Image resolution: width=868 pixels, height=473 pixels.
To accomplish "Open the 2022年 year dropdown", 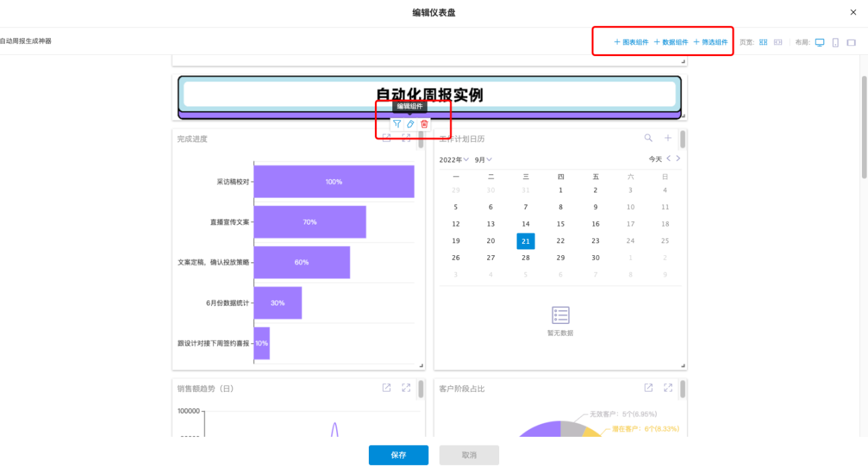I will tap(454, 160).
